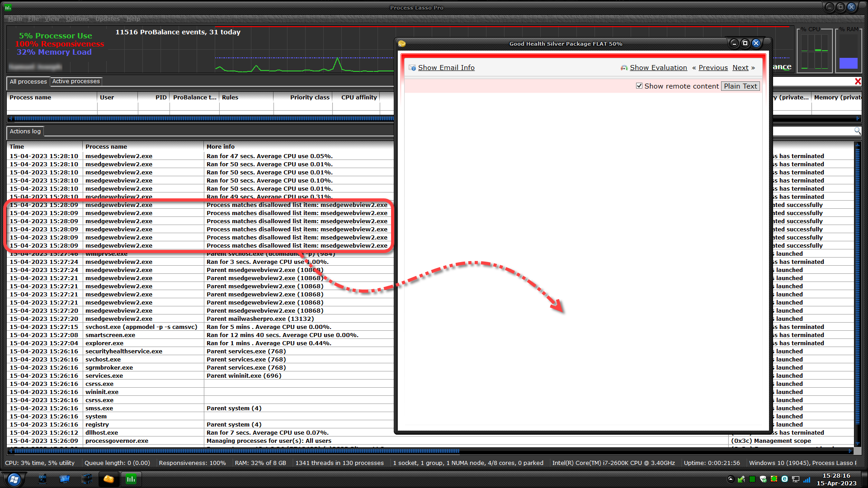
Task: Select the dllhost.exe log row
Action: tap(200, 432)
